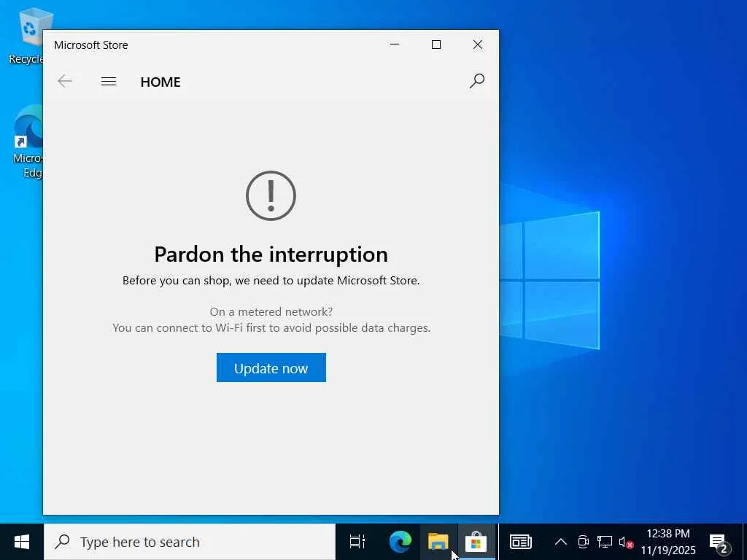Image resolution: width=747 pixels, height=560 pixels.
Task: Click the Meet Now tray icon
Action: 583,542
